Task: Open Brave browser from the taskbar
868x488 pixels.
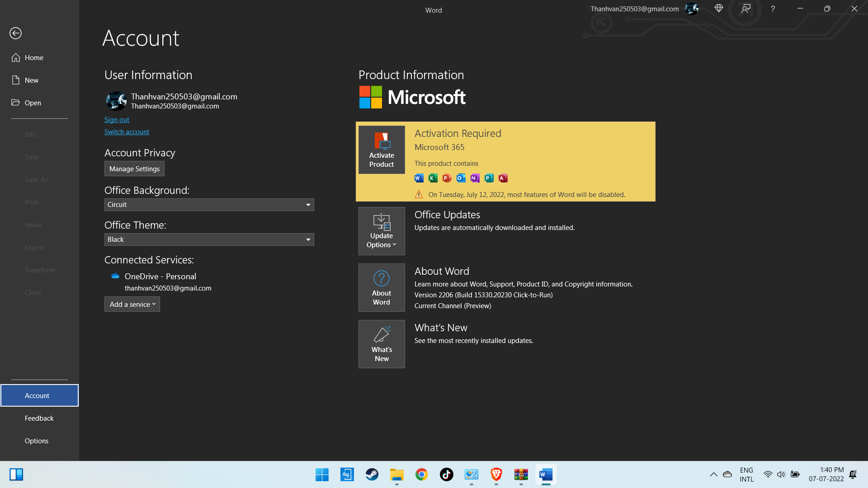Action: pyautogui.click(x=496, y=474)
